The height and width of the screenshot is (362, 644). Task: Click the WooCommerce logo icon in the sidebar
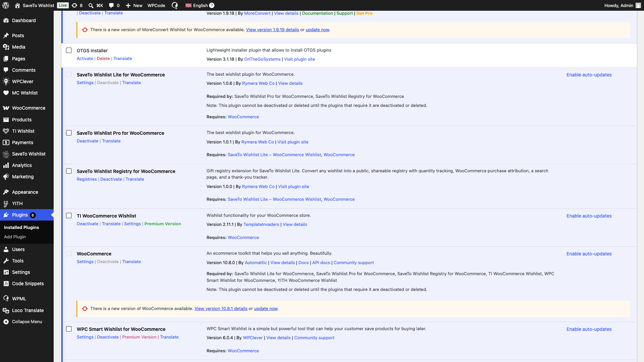click(6, 108)
